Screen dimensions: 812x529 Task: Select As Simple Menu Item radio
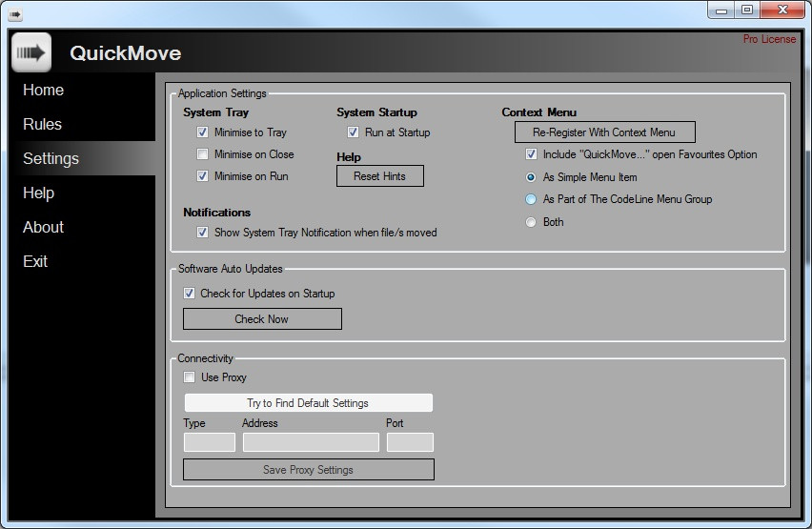(531, 177)
